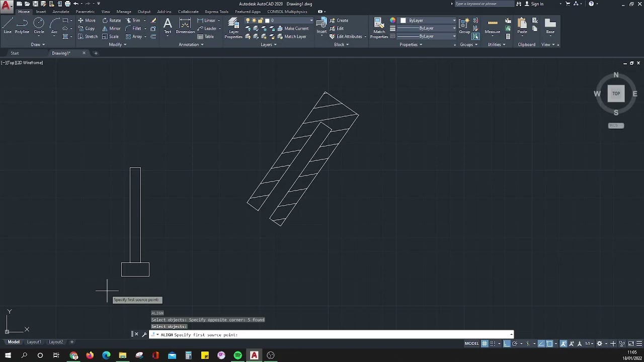644x362 pixels.
Task: Activate the Move command
Action: click(x=87, y=21)
